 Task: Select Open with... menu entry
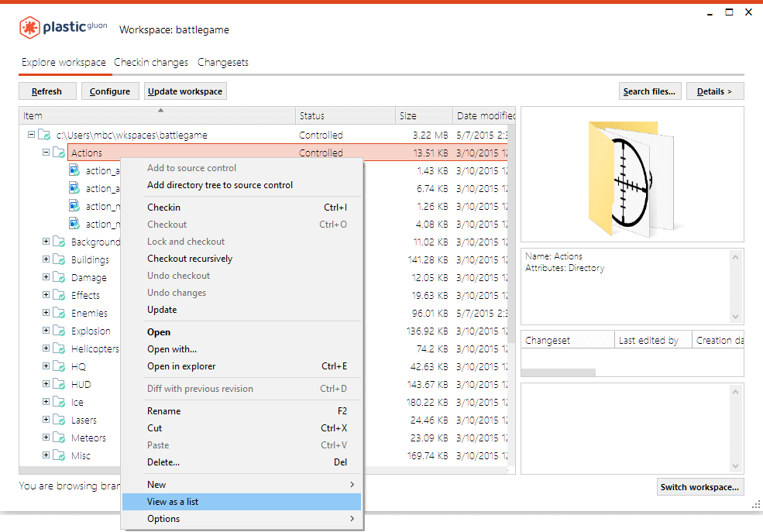click(x=242, y=349)
